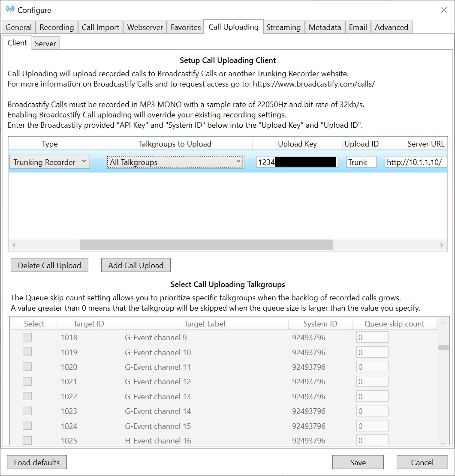Open the Email tab
Viewport: 455px width, 476px height.
[358, 27]
